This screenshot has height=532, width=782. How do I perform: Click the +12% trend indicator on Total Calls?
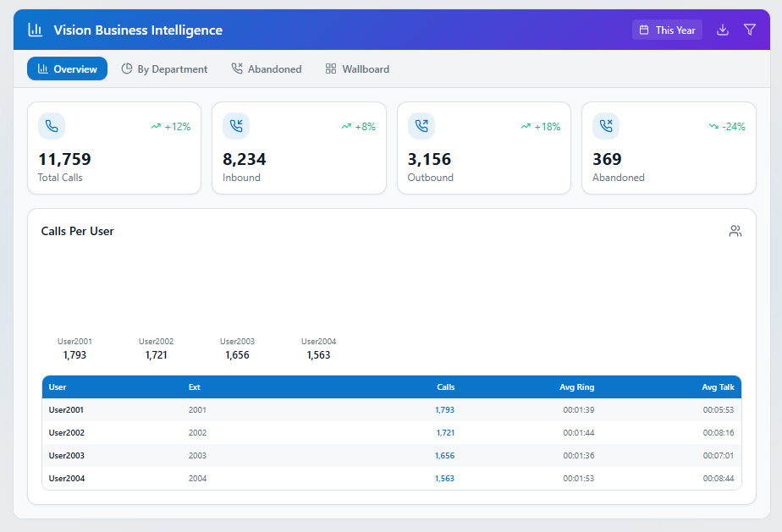tap(171, 126)
